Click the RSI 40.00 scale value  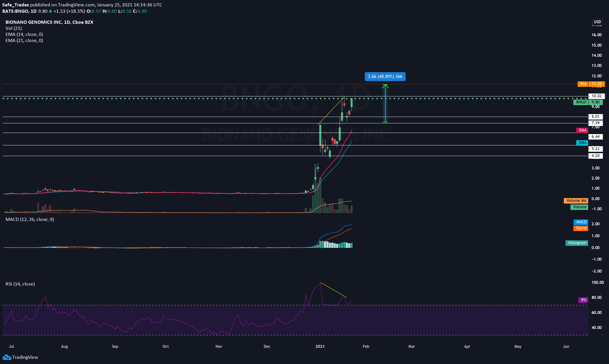click(597, 328)
